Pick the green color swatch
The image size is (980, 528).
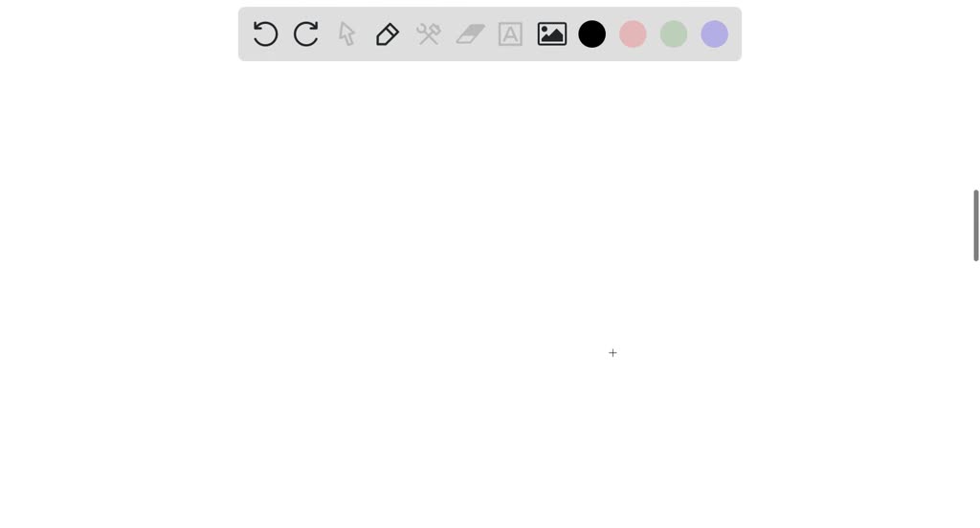(674, 33)
